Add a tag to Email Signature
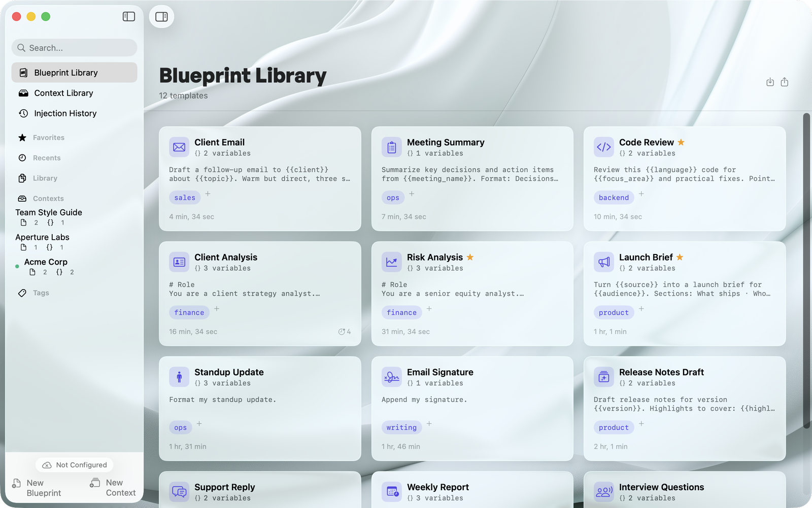This screenshot has width=812, height=508. 429,424
